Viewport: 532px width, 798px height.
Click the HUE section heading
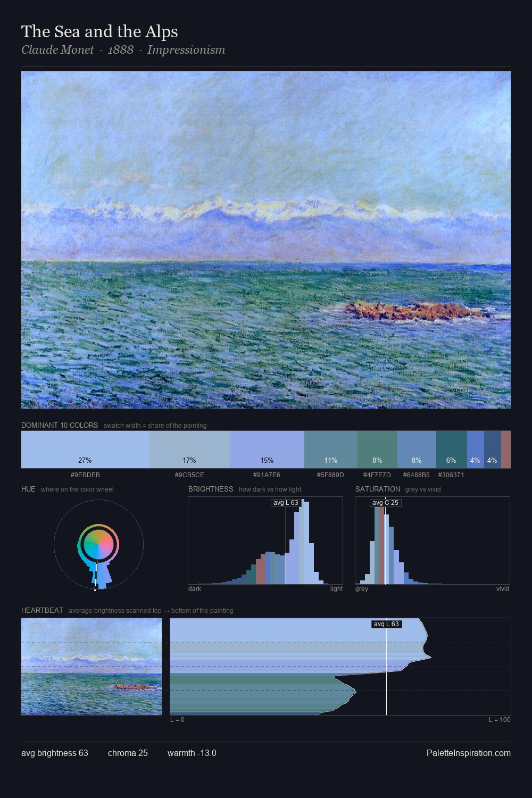coord(28,489)
